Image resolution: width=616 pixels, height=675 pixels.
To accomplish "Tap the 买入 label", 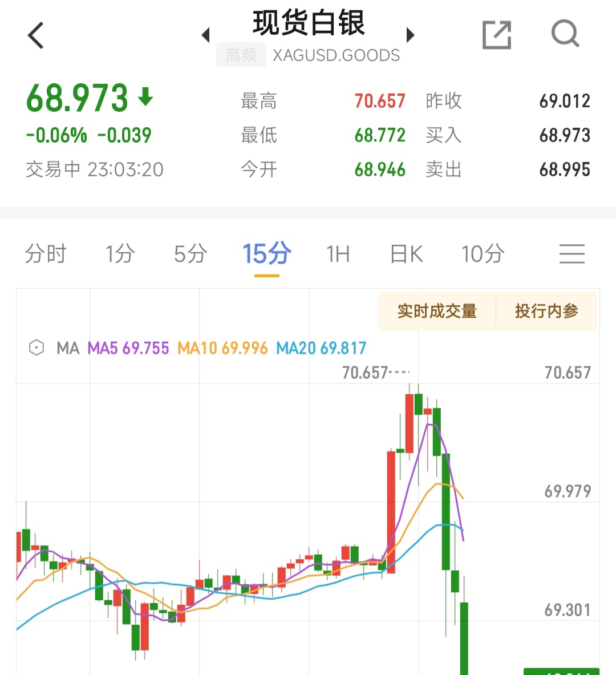I will click(443, 135).
